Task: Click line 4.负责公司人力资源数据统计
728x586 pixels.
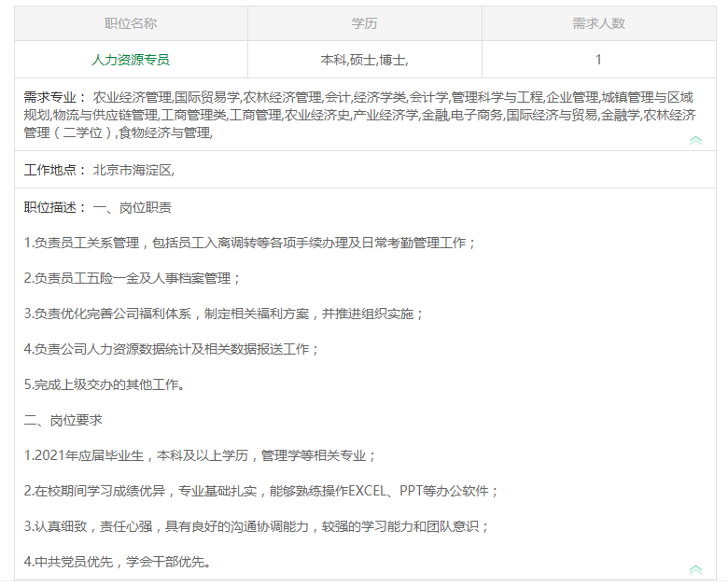Action: (x=172, y=349)
